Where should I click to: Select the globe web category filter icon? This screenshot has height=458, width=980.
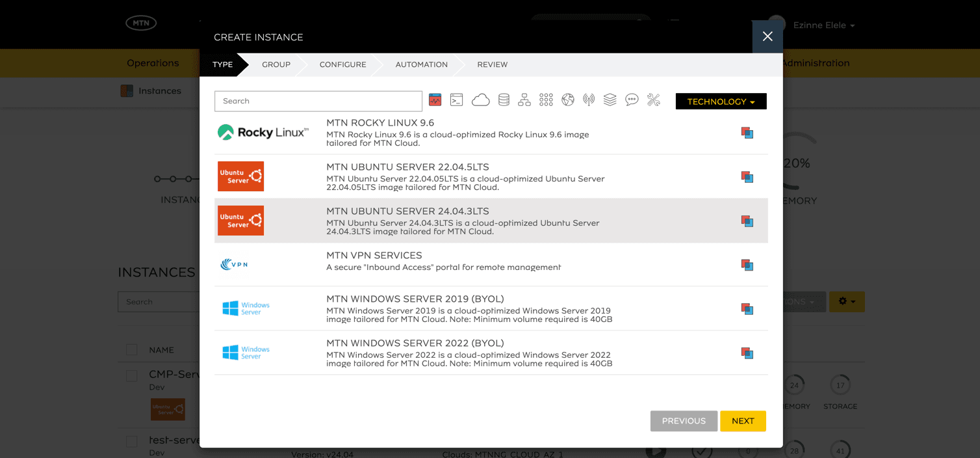point(568,100)
